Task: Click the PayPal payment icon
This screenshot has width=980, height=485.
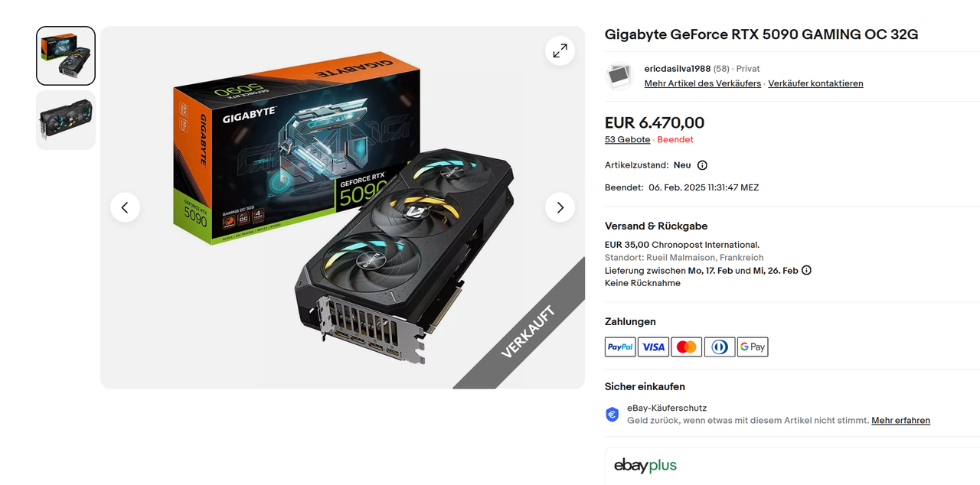Action: click(620, 347)
